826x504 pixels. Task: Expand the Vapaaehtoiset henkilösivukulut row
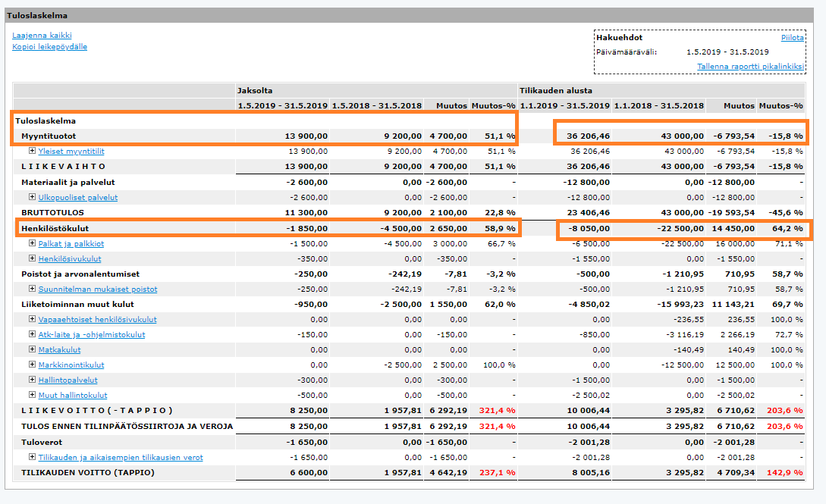coord(32,319)
